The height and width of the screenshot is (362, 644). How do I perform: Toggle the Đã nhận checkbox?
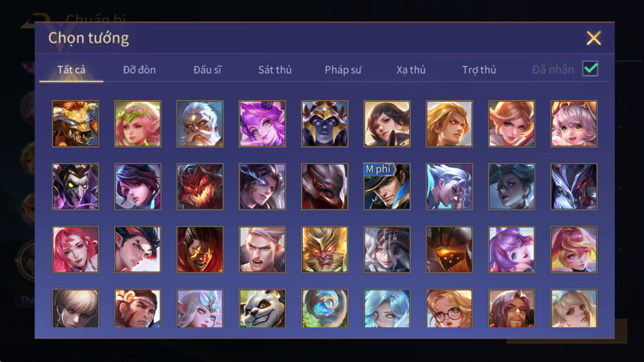pyautogui.click(x=590, y=69)
